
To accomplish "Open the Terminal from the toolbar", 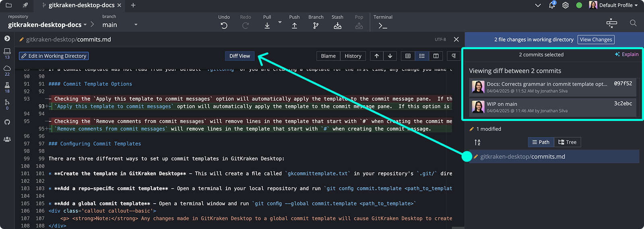I will point(382,25).
